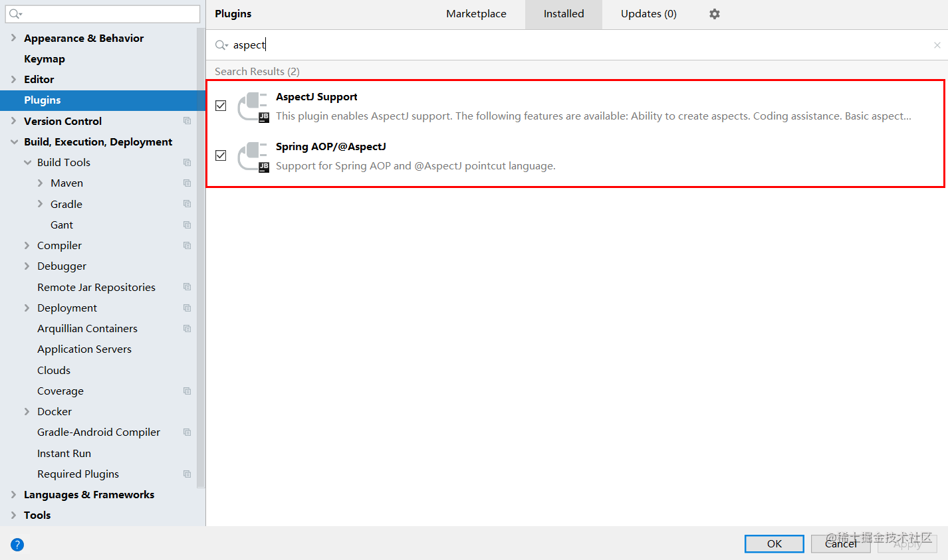Switch to the Marketplace tab
This screenshot has height=560, width=948.
[476, 14]
